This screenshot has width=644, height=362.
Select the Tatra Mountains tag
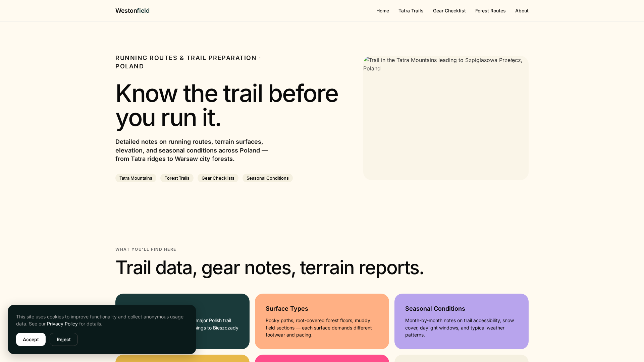(x=136, y=178)
